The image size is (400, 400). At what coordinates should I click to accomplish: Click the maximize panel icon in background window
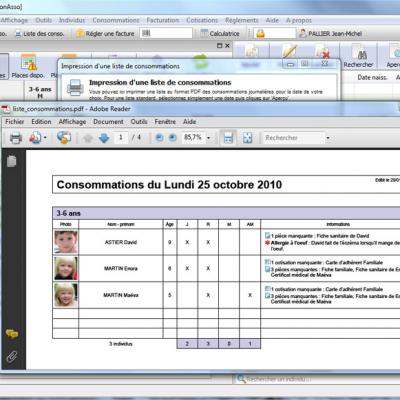219,46
